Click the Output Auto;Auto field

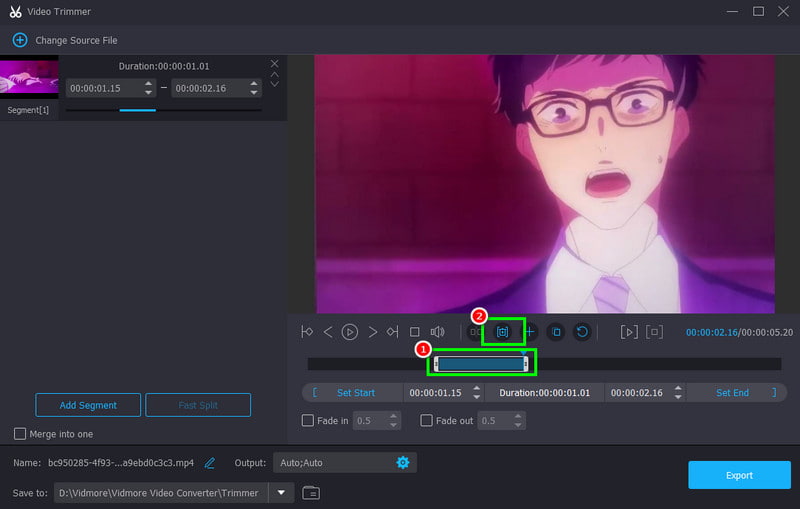(344, 463)
